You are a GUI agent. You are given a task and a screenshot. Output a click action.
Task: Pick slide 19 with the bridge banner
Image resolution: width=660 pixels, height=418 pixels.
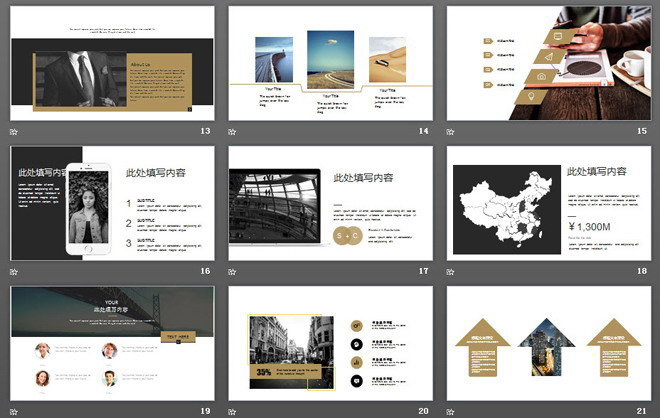tap(112, 343)
